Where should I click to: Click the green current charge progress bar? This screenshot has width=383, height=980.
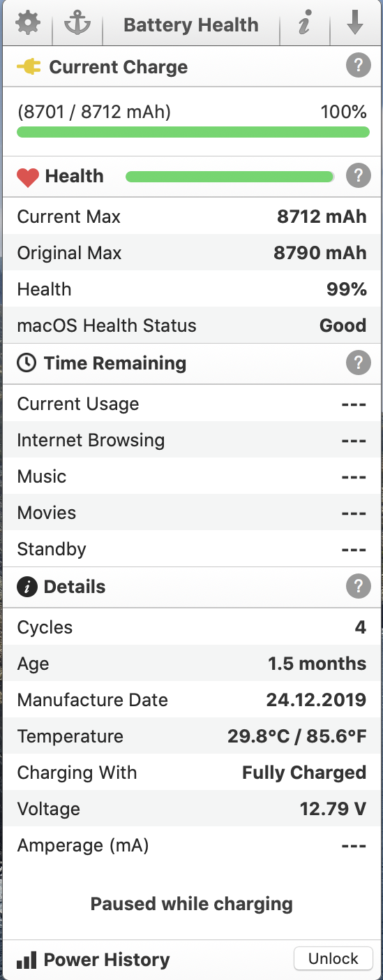(x=193, y=132)
